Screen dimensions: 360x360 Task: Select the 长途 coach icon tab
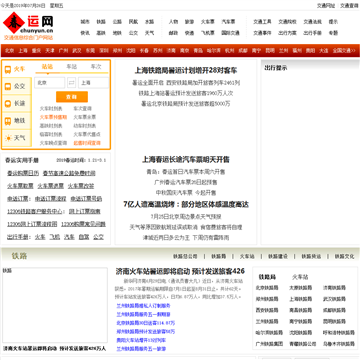17,104
